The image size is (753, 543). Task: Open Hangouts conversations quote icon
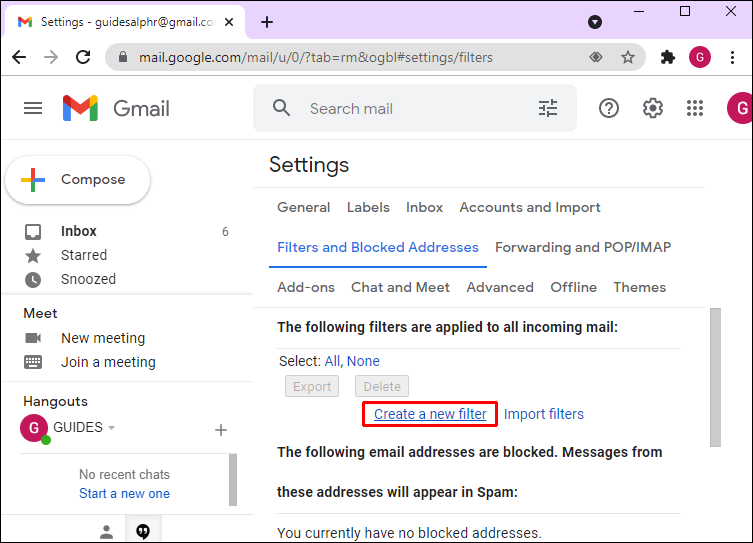(x=143, y=531)
